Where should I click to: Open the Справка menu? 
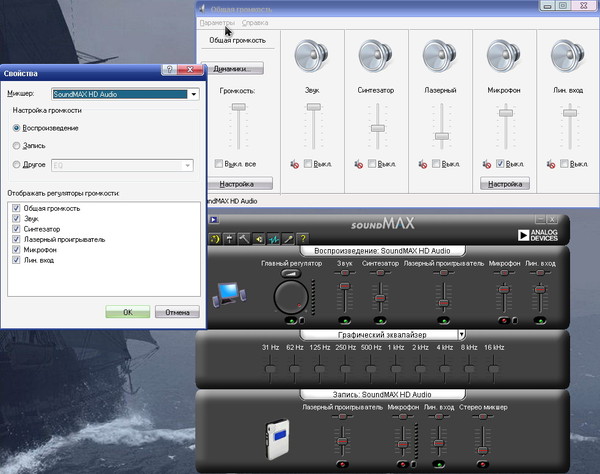tap(255, 23)
